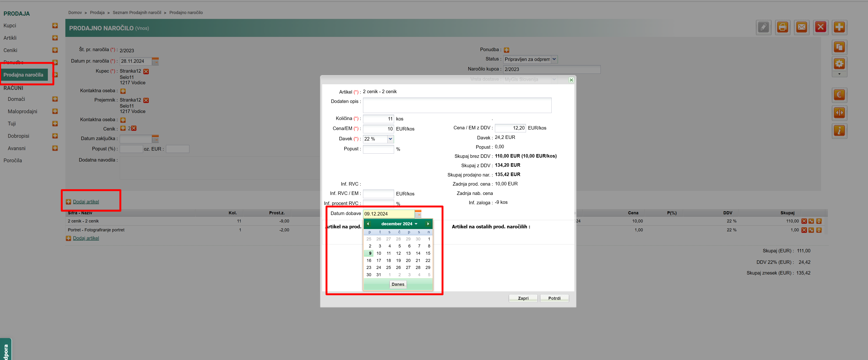Remove Stranka12 from Kupec field
868x360 pixels.
point(146,71)
